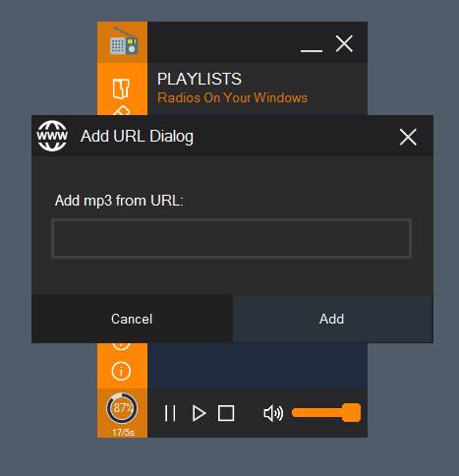Start playback with the play button
The image size is (459, 476).
pos(199,413)
